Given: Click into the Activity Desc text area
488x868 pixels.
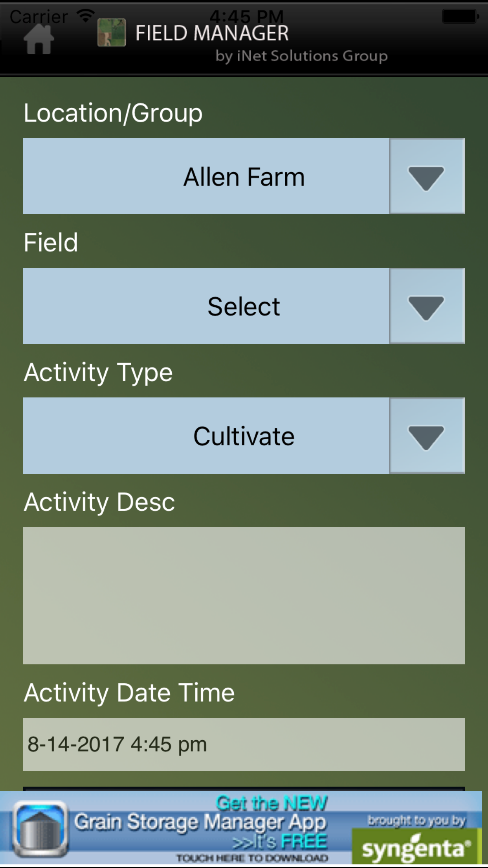Looking at the screenshot, I should pos(244,596).
